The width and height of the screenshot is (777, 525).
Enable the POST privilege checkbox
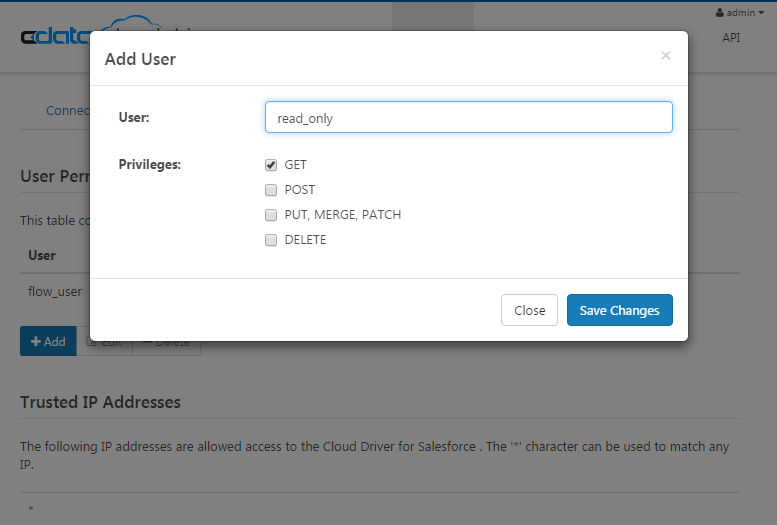click(x=271, y=190)
